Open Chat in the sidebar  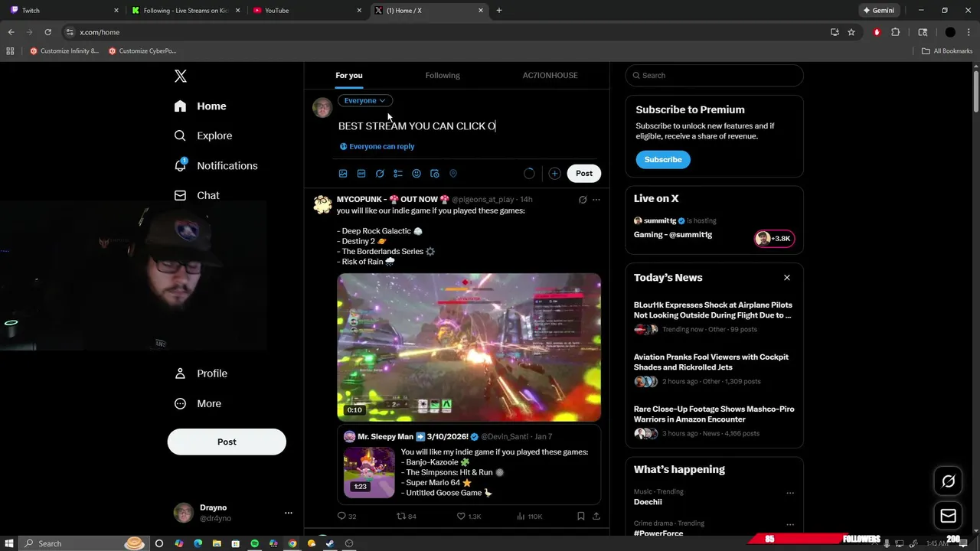point(198,195)
